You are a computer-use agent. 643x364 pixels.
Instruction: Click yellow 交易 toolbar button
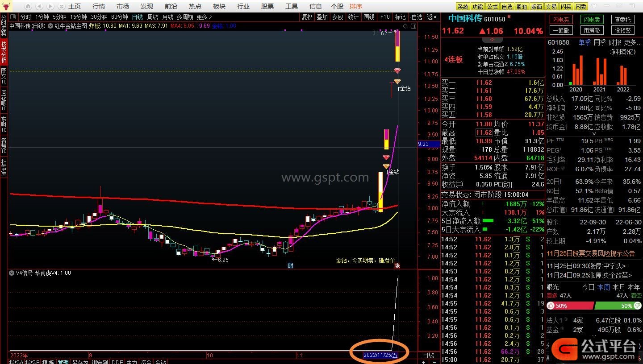pyautogui.click(x=551, y=7)
